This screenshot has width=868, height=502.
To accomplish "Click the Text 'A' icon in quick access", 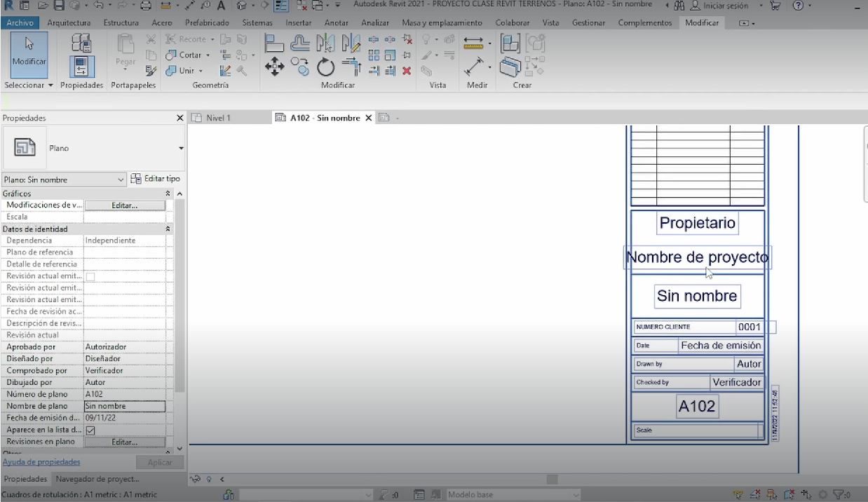I will [x=221, y=6].
